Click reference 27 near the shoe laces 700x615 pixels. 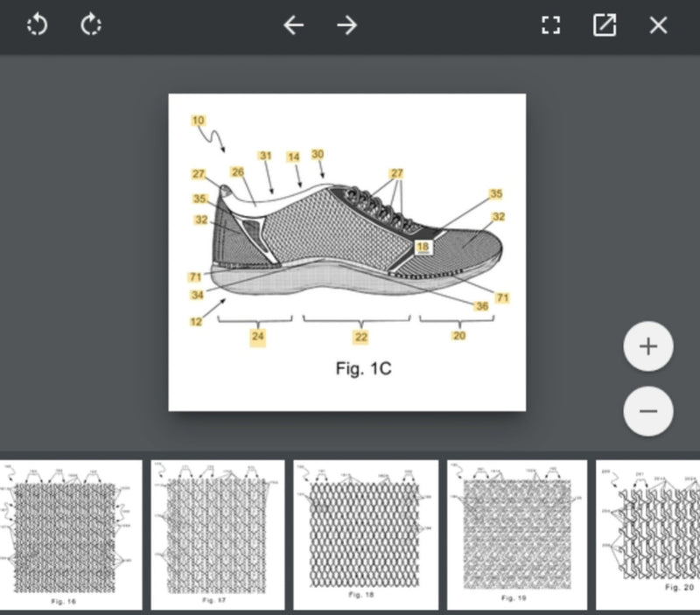click(x=395, y=173)
